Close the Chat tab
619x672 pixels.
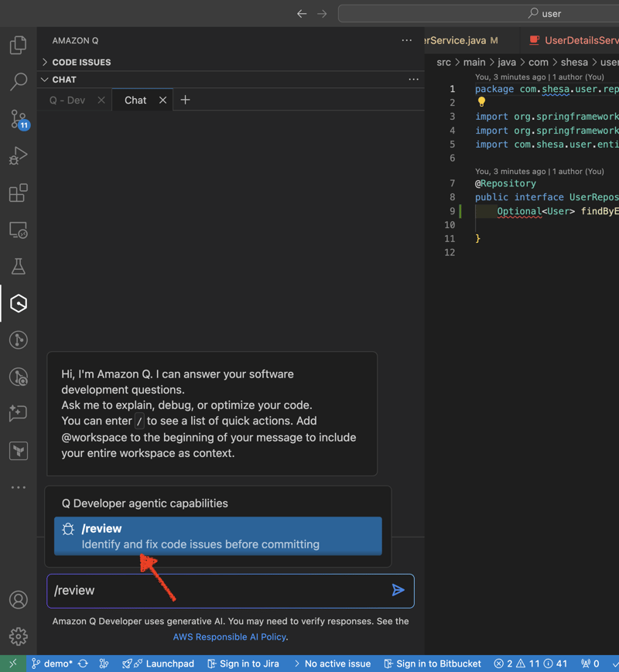162,101
